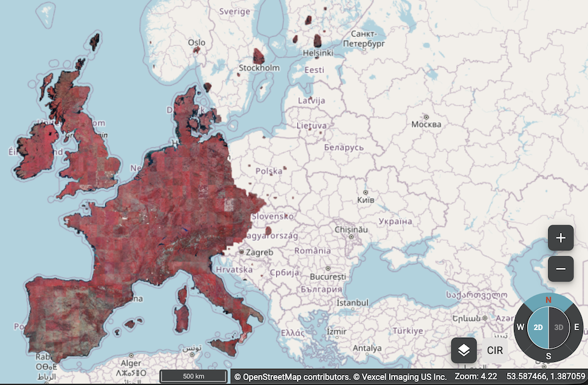Click the Zoom: 4.22 status readout
The height and width of the screenshot is (385, 588).
click(475, 376)
